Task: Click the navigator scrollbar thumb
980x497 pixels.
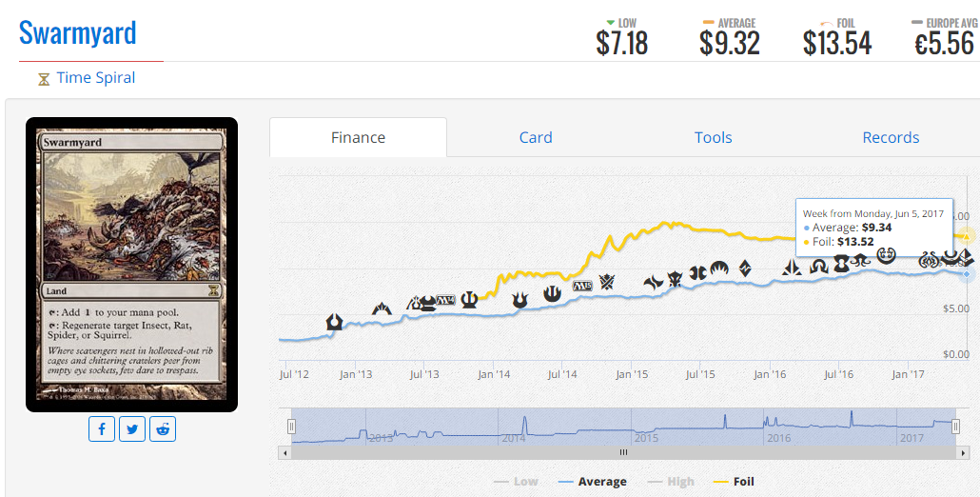Action: tap(623, 452)
